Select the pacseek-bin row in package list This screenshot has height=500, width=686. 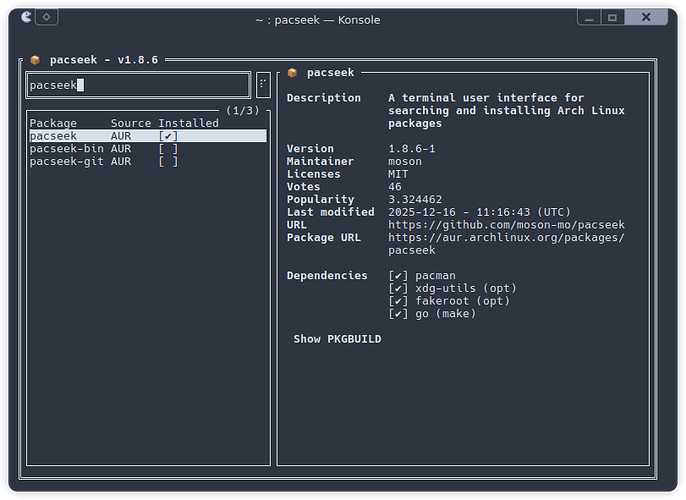(x=148, y=149)
